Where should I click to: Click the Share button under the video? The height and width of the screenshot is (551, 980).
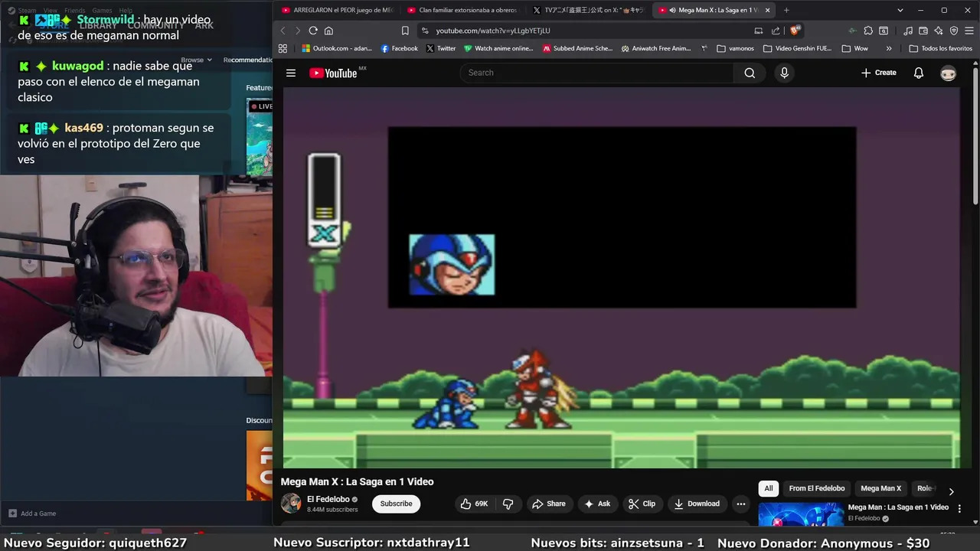(548, 504)
